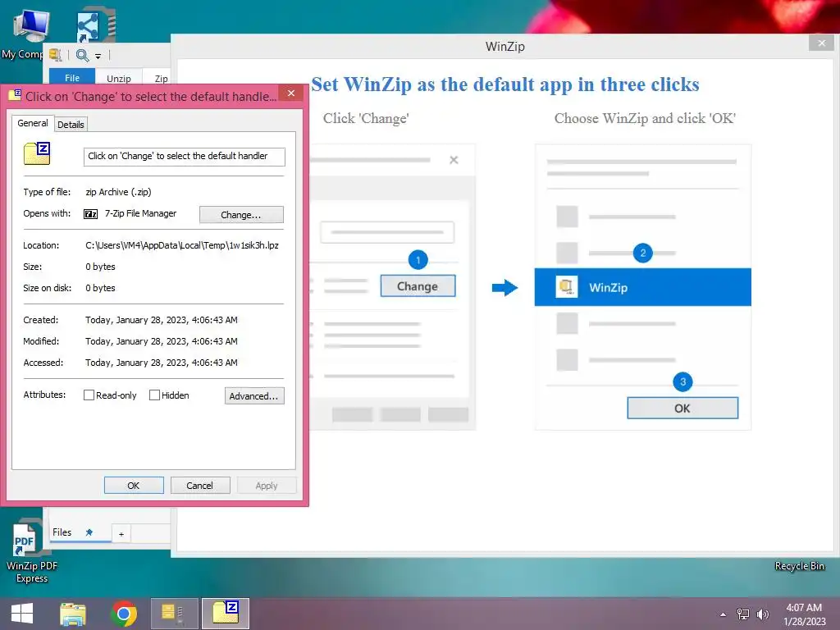Viewport: 840px width, 630px height.
Task: Click the greyed Apply button
Action: point(267,486)
